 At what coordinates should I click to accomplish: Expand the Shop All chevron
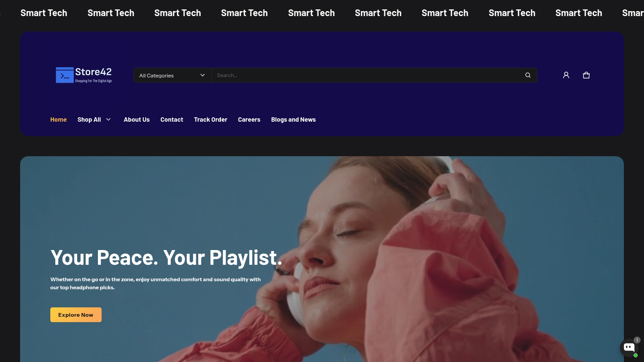point(108,119)
